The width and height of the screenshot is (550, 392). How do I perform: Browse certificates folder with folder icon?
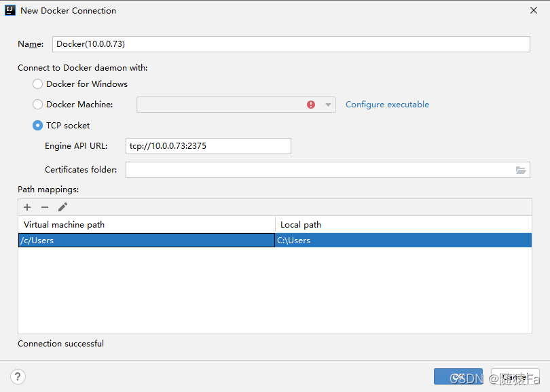(x=521, y=171)
